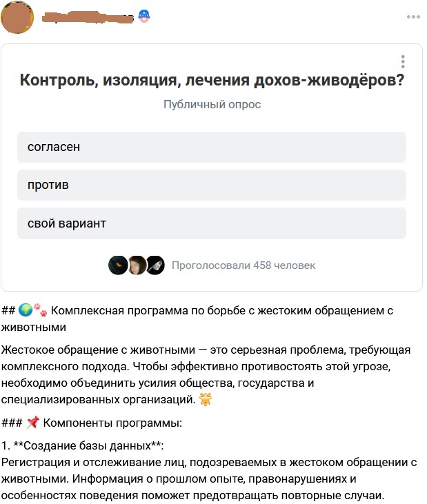The width and height of the screenshot is (427, 504).
Task: Vote for the "согласен" poll option
Action: [211, 147]
